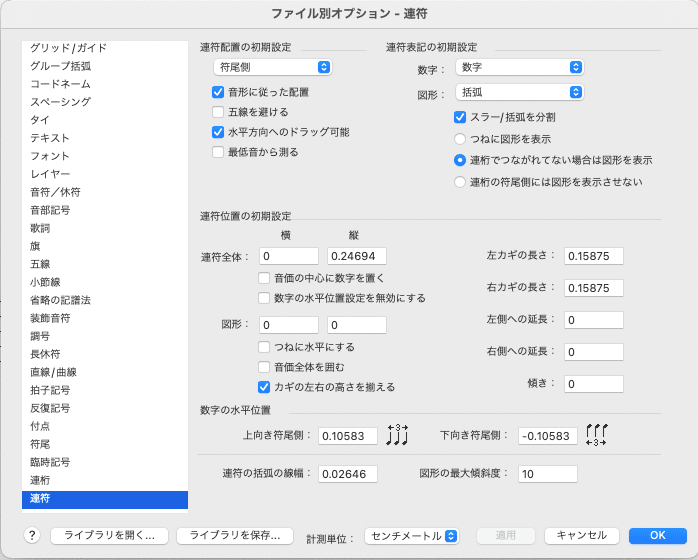The image size is (698, 560).
Task: Select 拍子記号 category in list
Action: 105,390
